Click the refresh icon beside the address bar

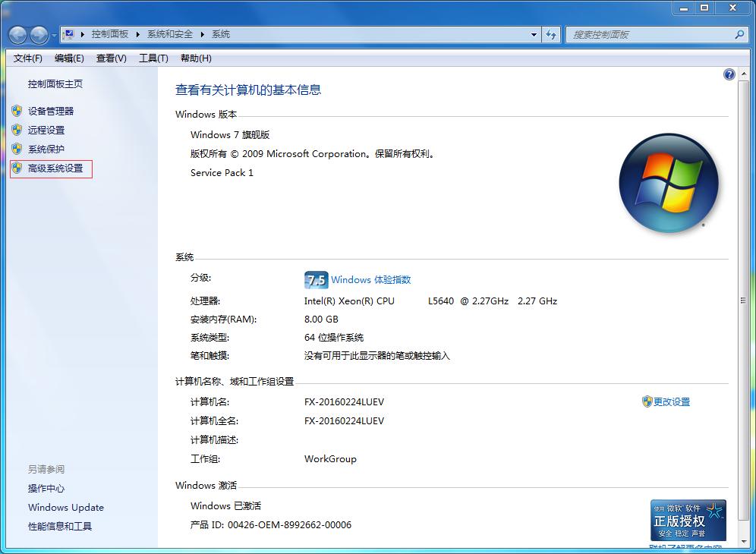point(550,34)
